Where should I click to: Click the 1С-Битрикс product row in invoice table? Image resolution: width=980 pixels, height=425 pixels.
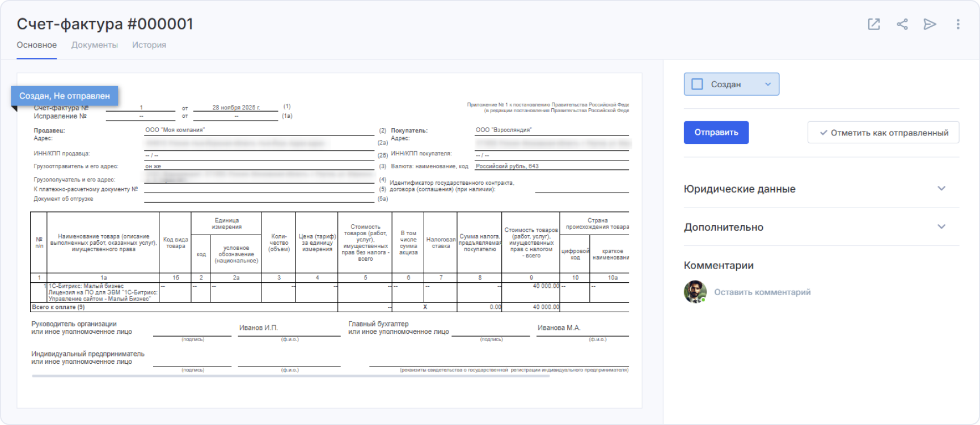point(103,292)
